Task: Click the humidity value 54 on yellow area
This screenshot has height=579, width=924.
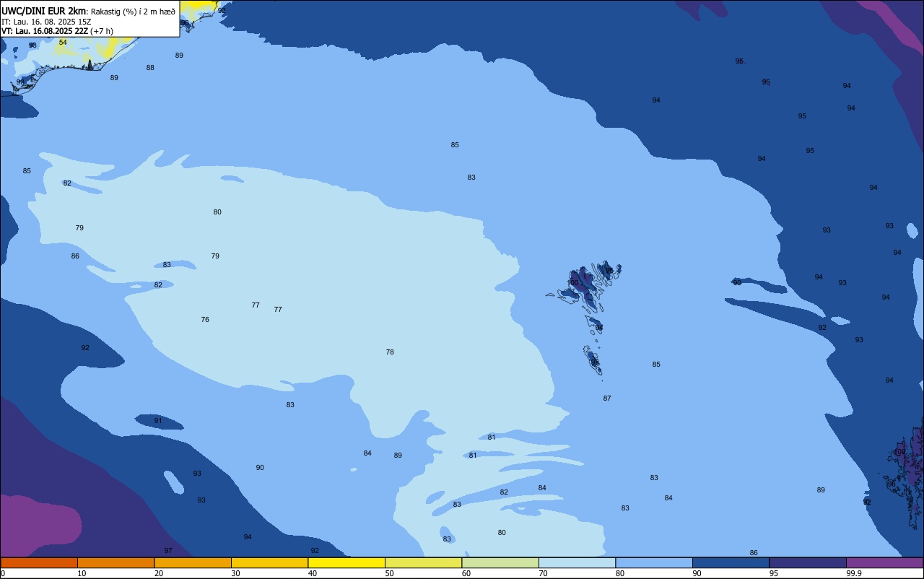Action: (63, 43)
